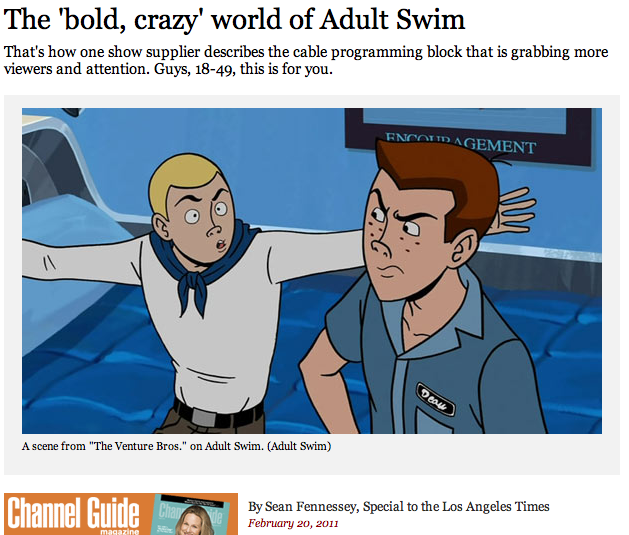
Task: Click the 'Guys, 18-49' sentence in subheadline
Action: pos(243,69)
